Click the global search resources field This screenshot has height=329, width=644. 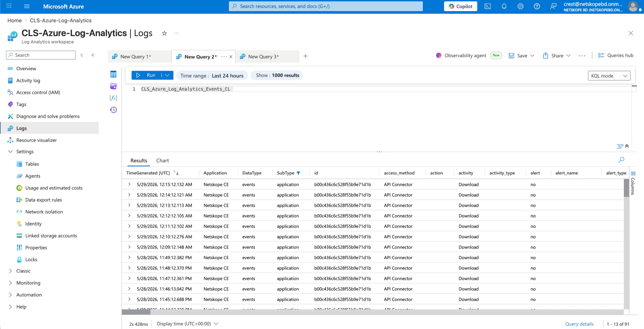pos(326,6)
